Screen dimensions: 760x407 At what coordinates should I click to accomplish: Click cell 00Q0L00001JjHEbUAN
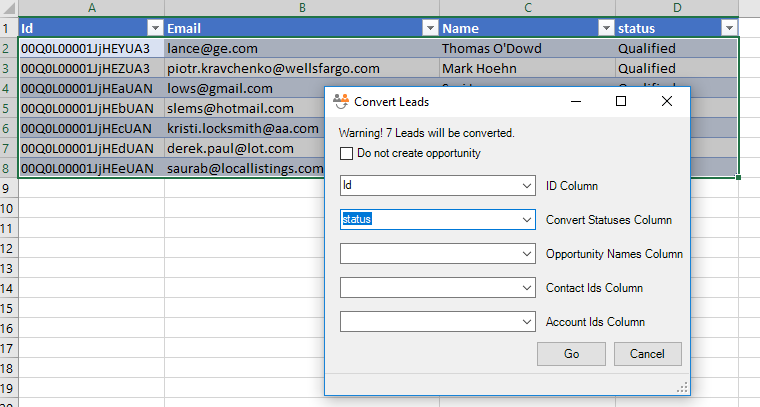click(x=92, y=109)
